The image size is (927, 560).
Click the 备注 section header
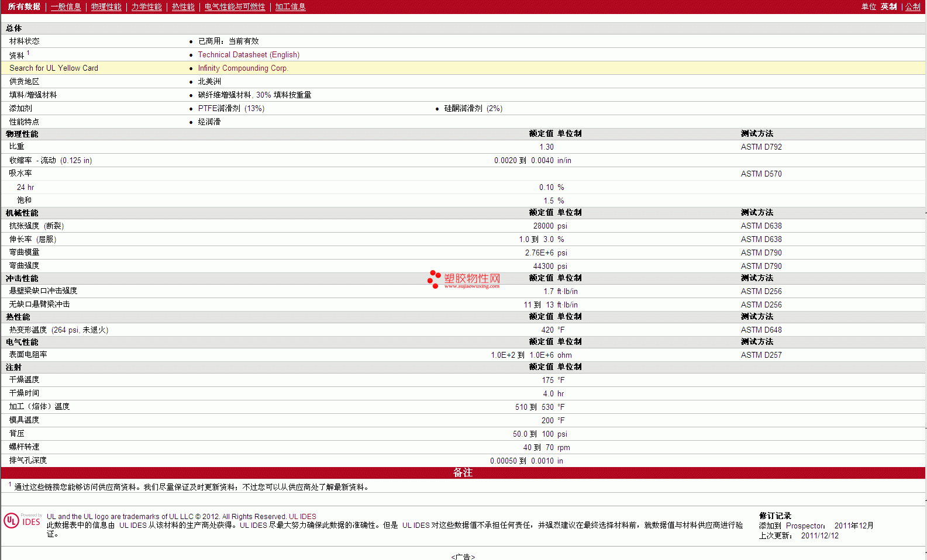[x=463, y=472]
